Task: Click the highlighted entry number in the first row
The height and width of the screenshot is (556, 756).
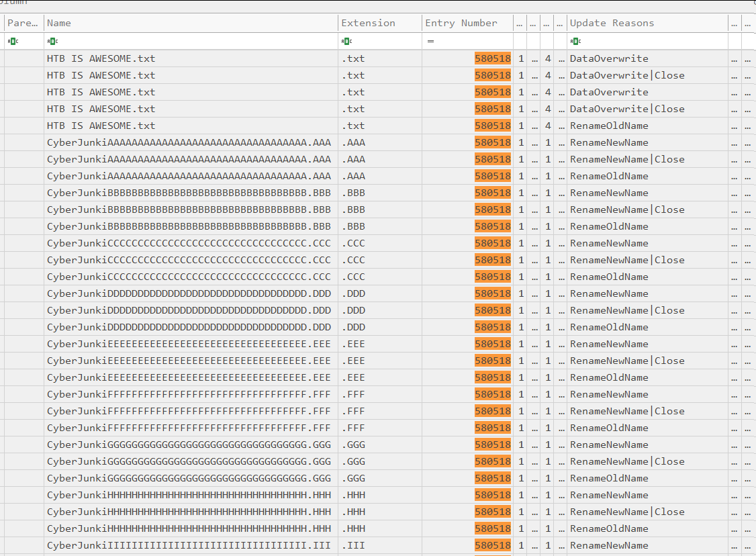Action: pos(492,58)
